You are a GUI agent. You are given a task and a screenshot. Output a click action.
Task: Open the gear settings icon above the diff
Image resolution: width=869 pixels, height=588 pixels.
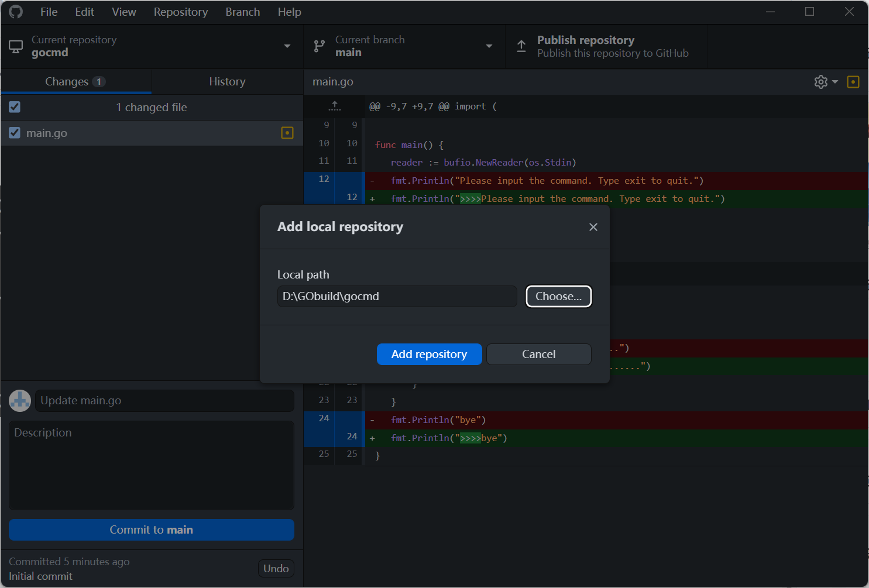[x=820, y=82]
